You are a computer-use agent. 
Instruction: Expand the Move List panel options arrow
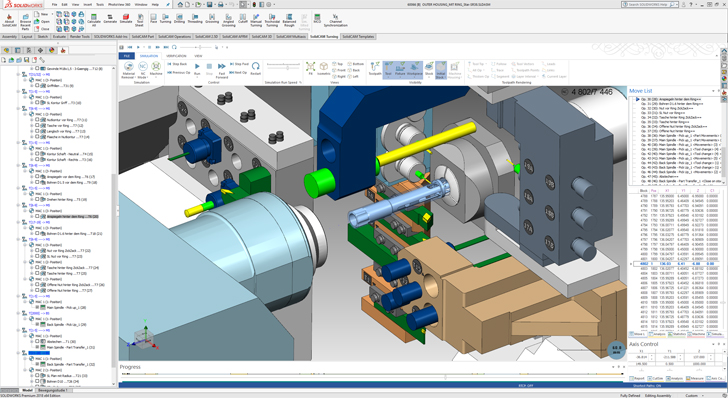coord(713,91)
